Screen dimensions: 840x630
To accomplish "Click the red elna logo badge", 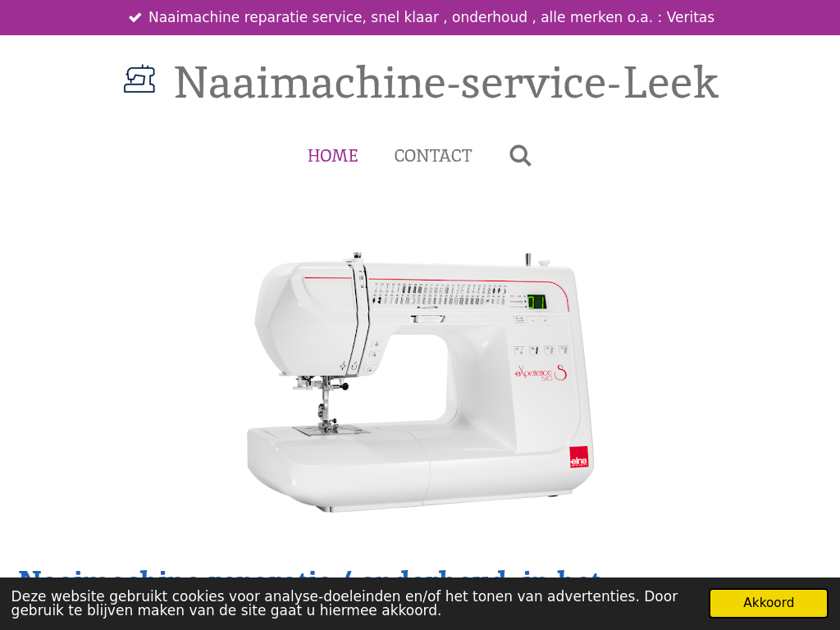I will (x=578, y=457).
